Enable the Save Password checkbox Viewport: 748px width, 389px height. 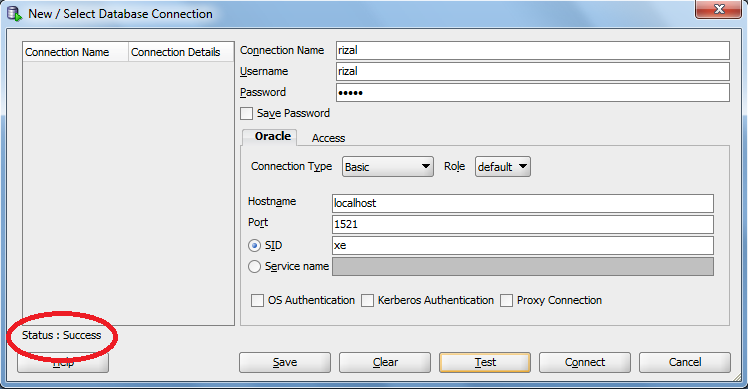(x=246, y=114)
